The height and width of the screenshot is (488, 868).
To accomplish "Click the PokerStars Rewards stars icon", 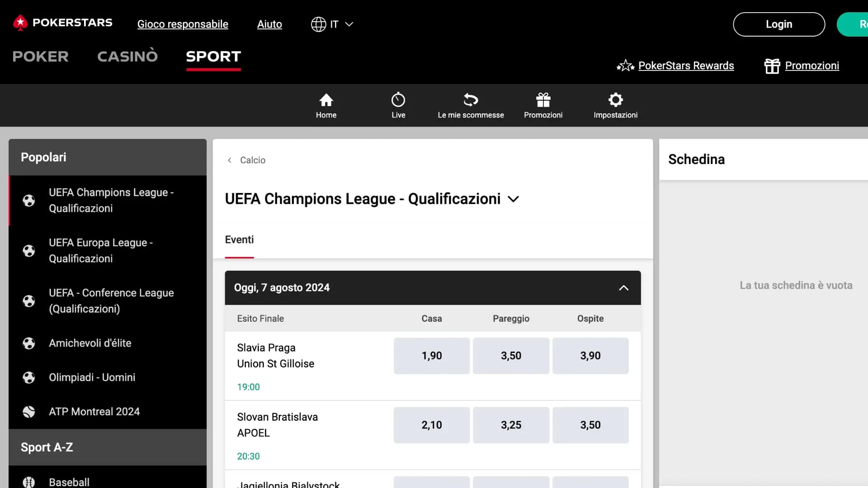I will [x=626, y=66].
